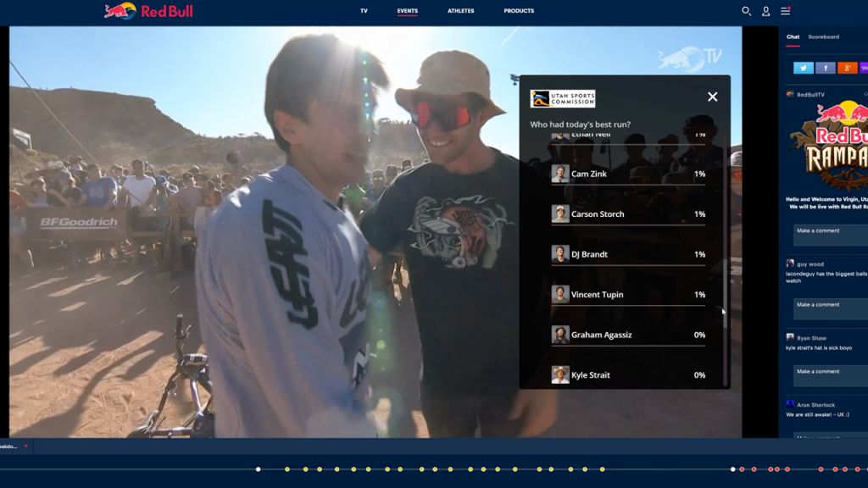Screen dimensions: 868x488
Task: Click Cam Zink's 1% vote percentage
Action: click(699, 174)
